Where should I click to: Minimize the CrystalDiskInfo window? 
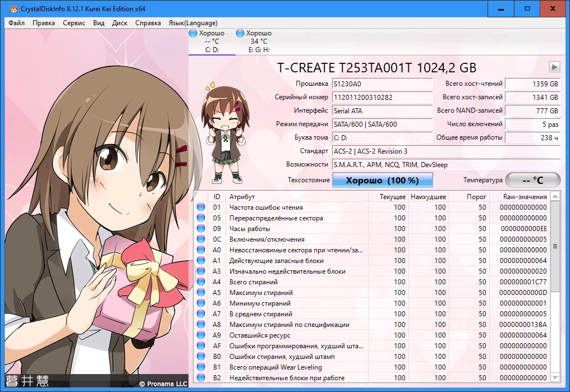pos(501,8)
